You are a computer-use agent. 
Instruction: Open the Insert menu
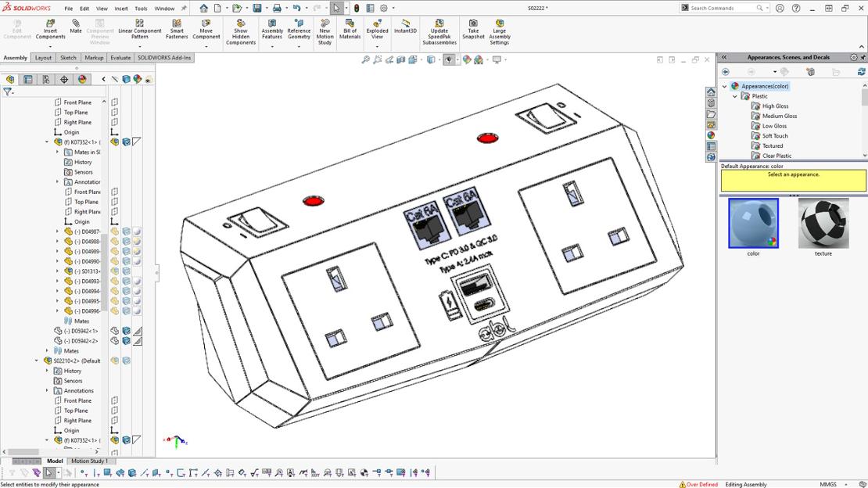click(121, 9)
